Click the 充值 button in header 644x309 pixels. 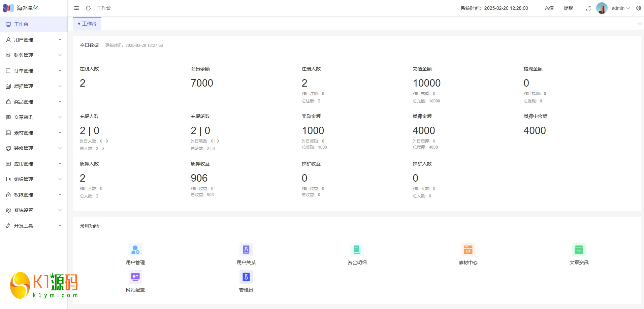click(x=549, y=8)
